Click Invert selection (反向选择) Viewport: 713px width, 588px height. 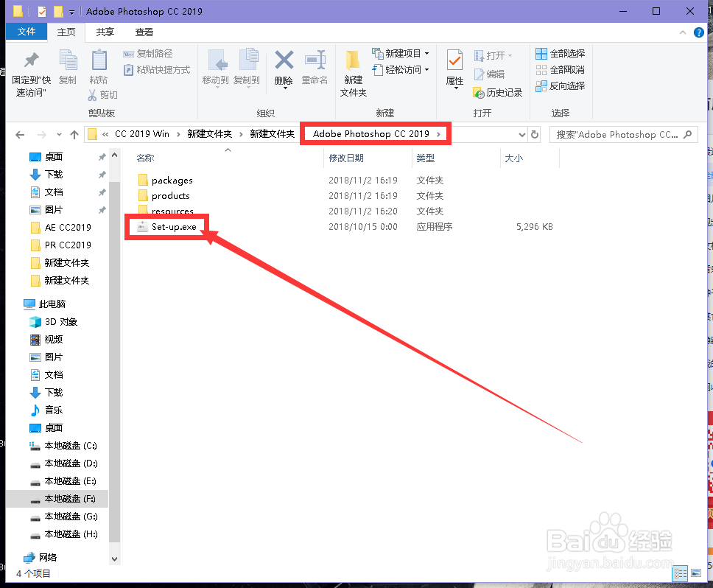coord(561,86)
